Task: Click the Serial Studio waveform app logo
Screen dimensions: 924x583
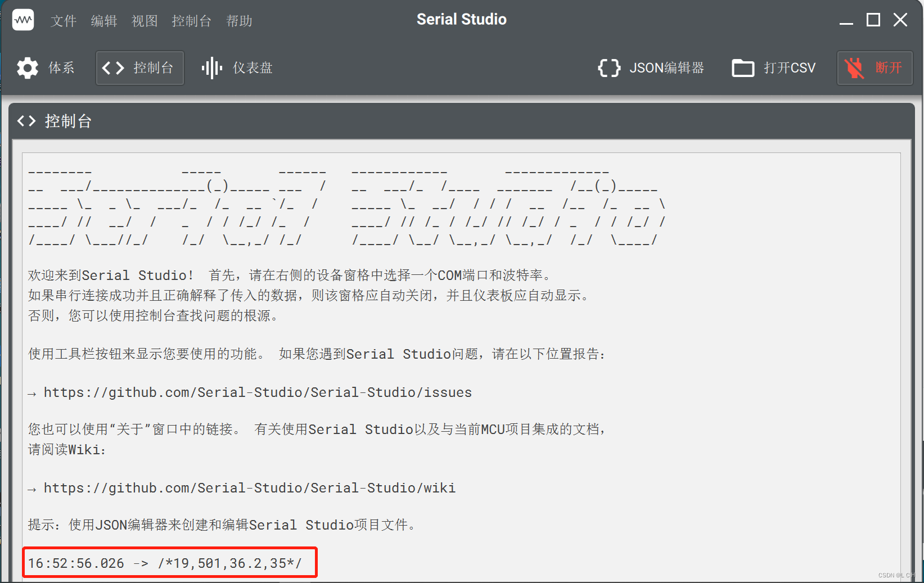Action: click(x=23, y=20)
